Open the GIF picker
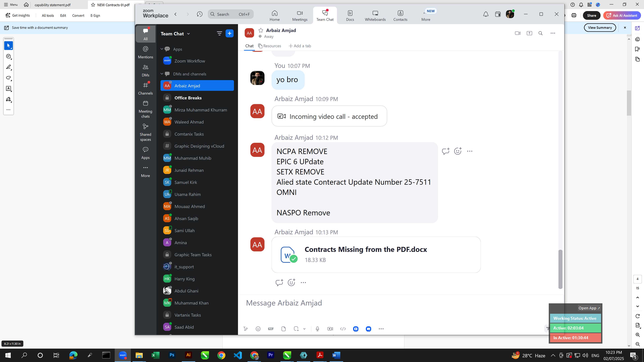 (271, 329)
